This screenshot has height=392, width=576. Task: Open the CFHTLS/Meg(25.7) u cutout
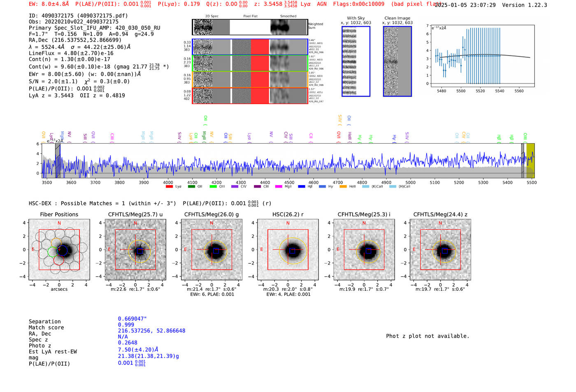point(135,250)
